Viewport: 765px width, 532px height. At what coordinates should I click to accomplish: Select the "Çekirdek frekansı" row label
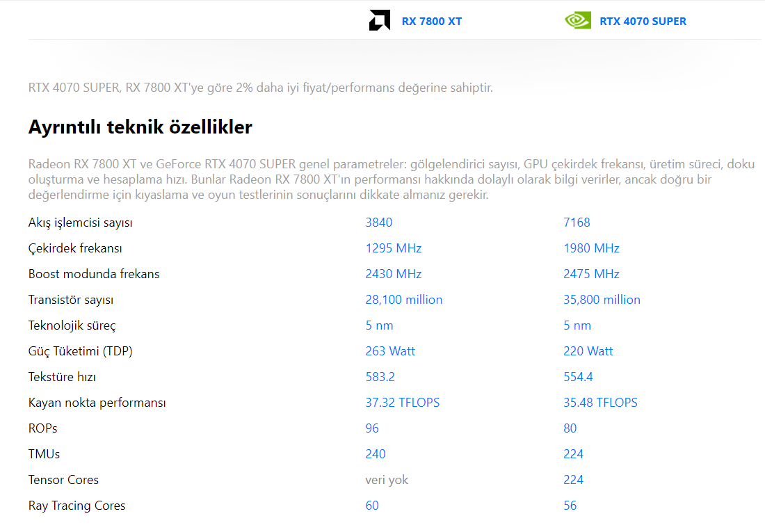[x=75, y=248]
